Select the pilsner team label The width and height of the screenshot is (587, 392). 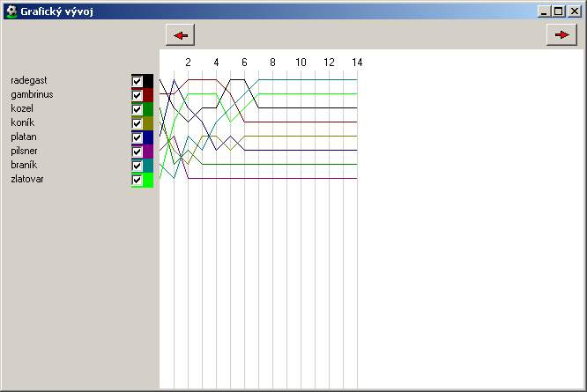[x=24, y=151]
